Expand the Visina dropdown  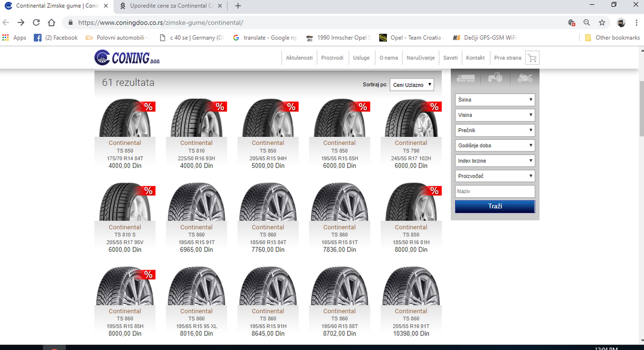click(495, 115)
